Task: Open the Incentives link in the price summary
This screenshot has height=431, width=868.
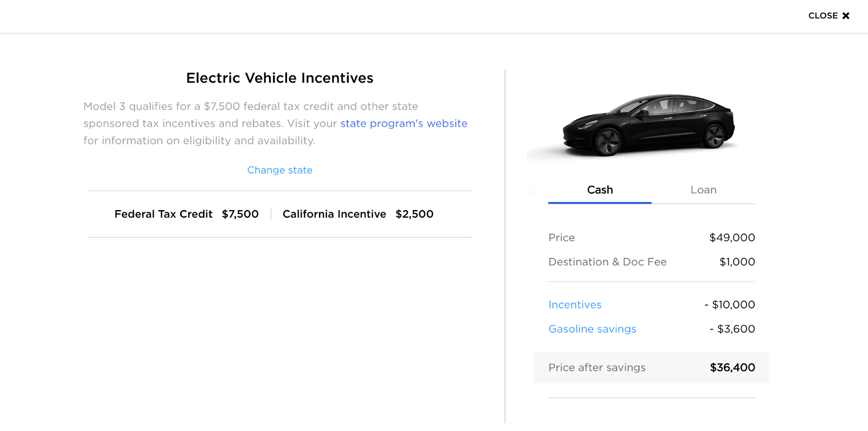Action: pos(575,305)
